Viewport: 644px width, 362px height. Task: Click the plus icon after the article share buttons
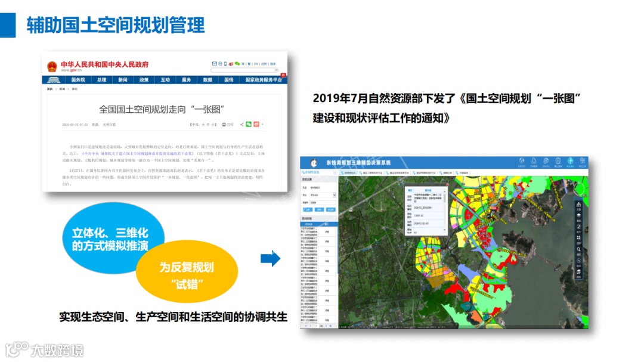pos(262,124)
